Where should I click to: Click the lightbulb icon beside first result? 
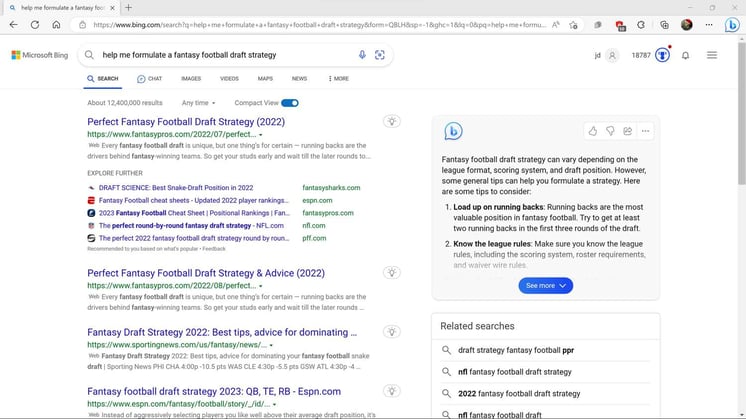pos(392,121)
